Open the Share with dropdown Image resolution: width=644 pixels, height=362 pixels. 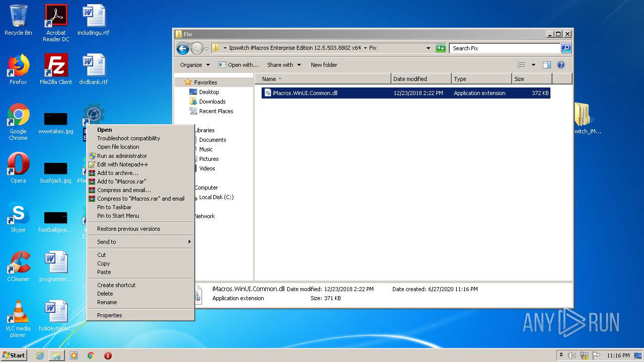pos(284,65)
